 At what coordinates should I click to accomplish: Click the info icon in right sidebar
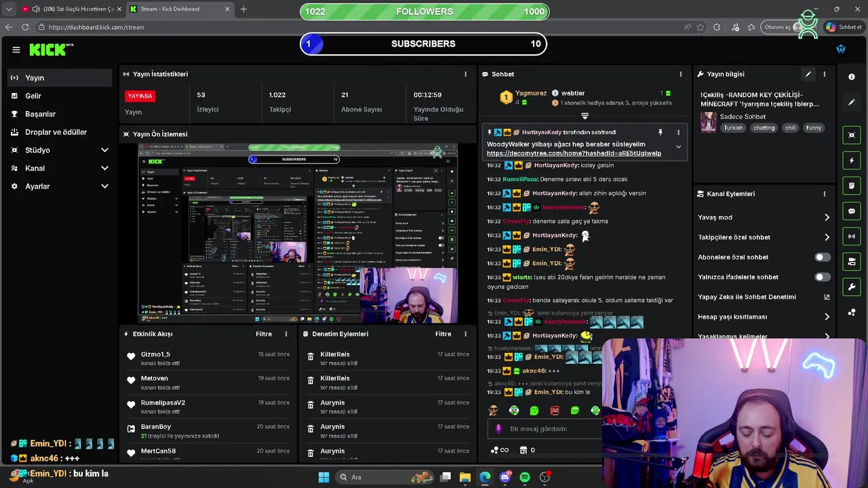[x=852, y=77]
